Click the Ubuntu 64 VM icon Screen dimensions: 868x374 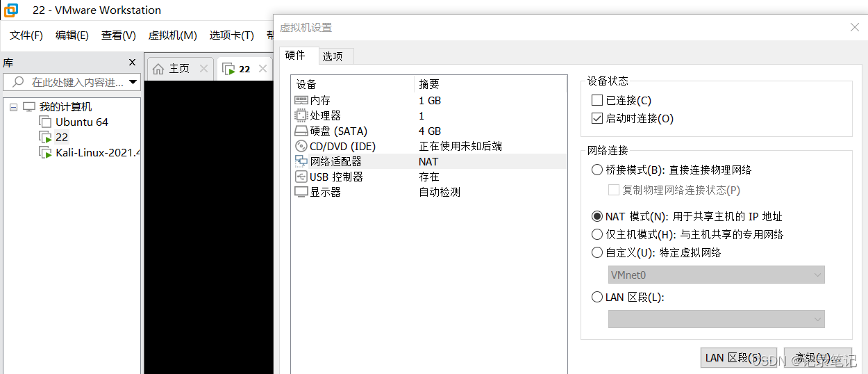click(x=45, y=122)
